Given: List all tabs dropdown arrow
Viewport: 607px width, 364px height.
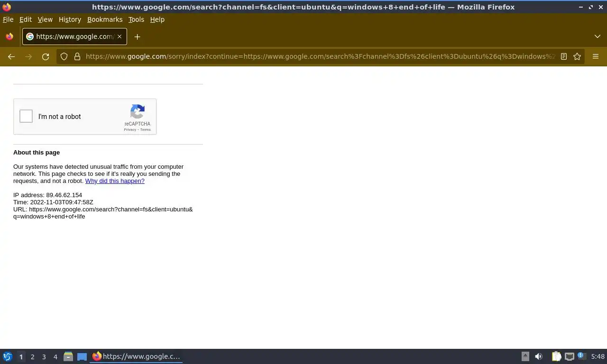Looking at the screenshot, I should [598, 36].
